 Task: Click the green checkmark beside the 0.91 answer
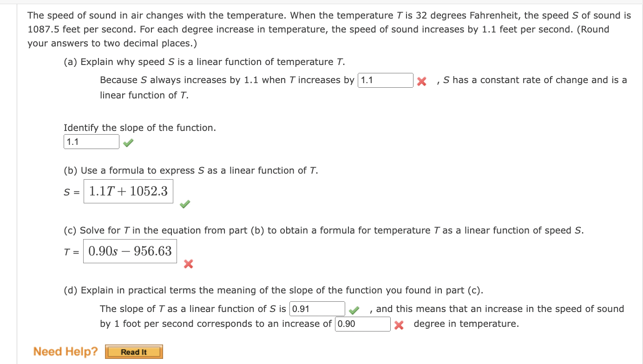(x=354, y=309)
